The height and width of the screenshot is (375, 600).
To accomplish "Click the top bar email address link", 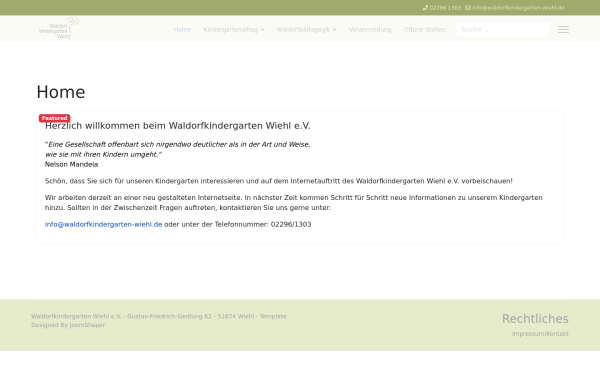I will [518, 8].
